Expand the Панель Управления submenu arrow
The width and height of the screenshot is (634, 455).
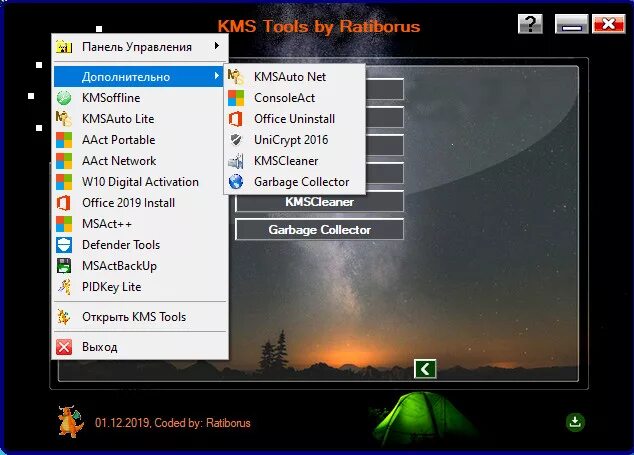pos(217,46)
